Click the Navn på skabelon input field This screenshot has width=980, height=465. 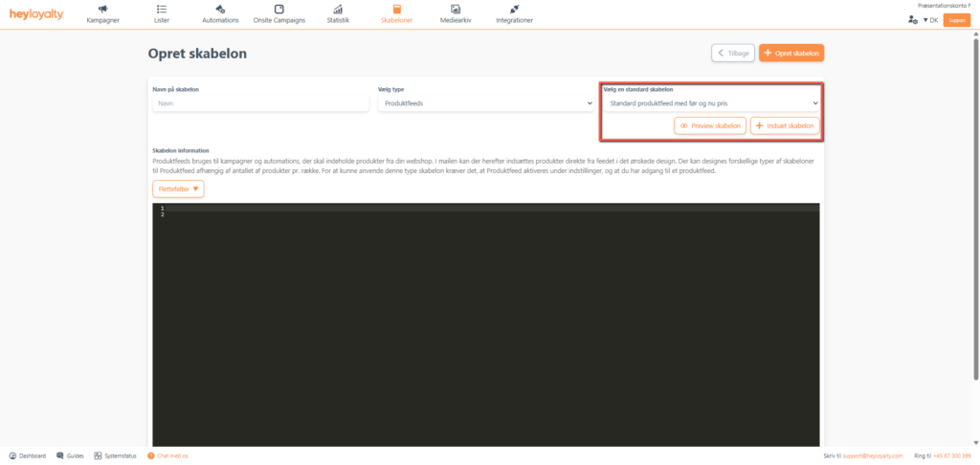[260, 102]
